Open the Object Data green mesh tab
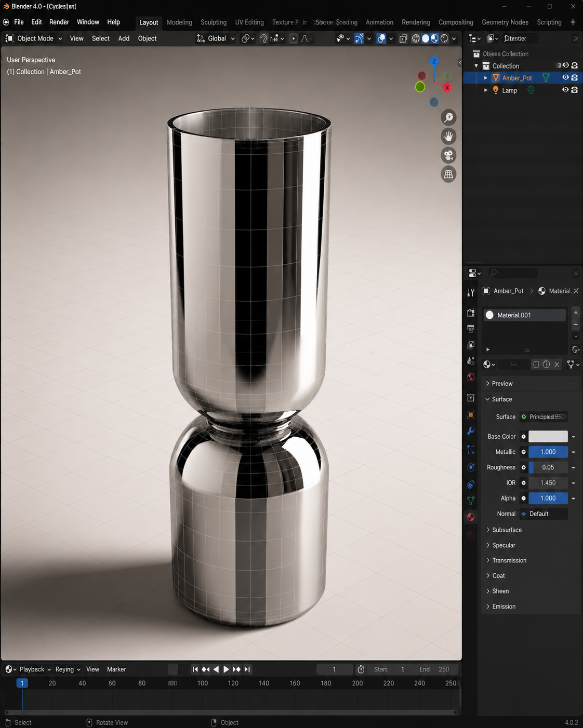 pyautogui.click(x=471, y=501)
